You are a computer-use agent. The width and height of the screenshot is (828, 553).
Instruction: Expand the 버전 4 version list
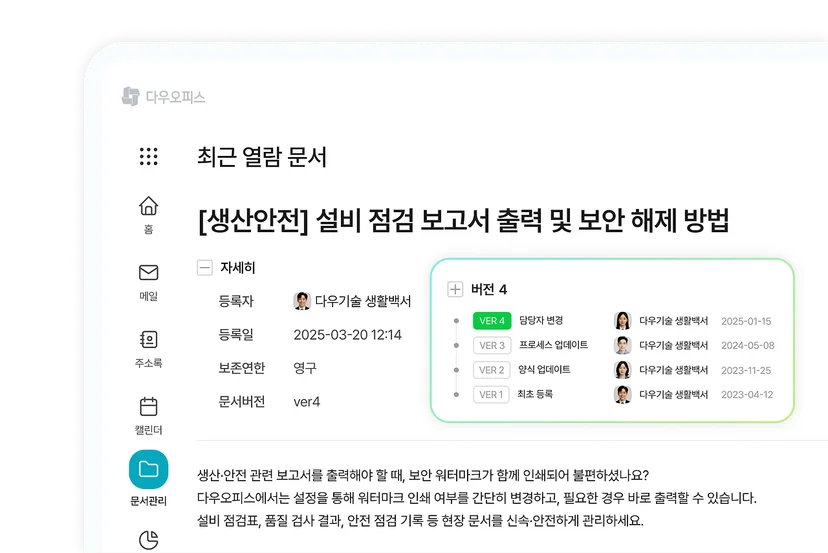pyautogui.click(x=455, y=289)
